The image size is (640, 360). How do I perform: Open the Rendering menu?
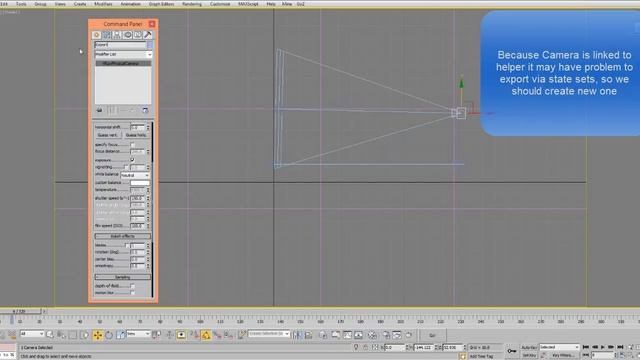pyautogui.click(x=192, y=4)
